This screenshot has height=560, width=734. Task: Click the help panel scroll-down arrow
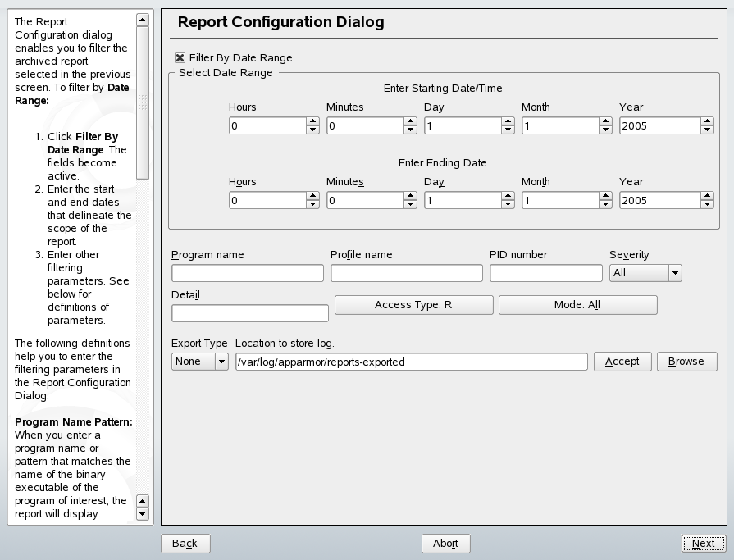(x=144, y=512)
